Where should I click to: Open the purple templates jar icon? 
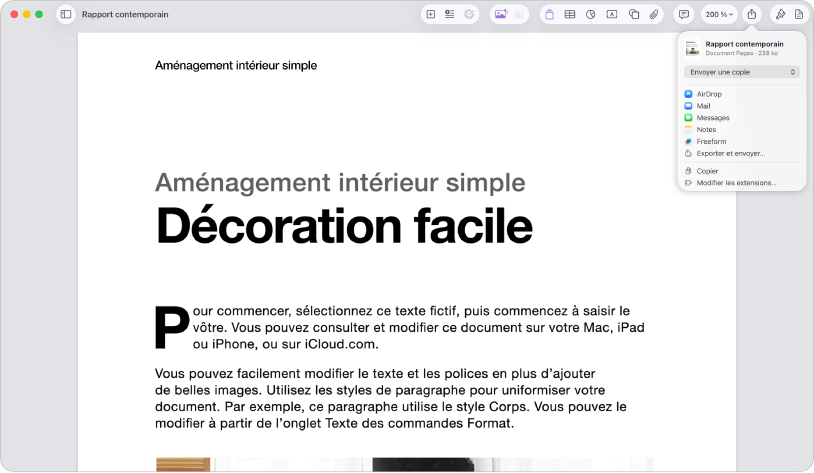[x=549, y=15]
